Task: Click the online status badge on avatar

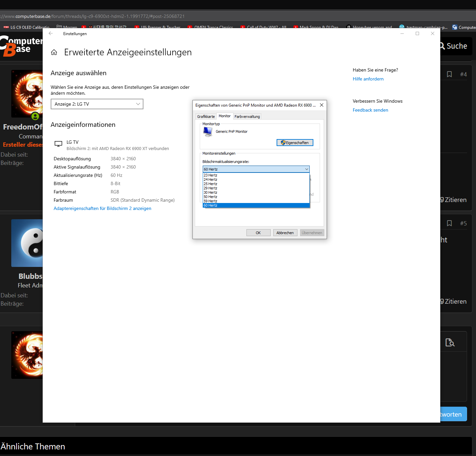Action: tap(35, 116)
